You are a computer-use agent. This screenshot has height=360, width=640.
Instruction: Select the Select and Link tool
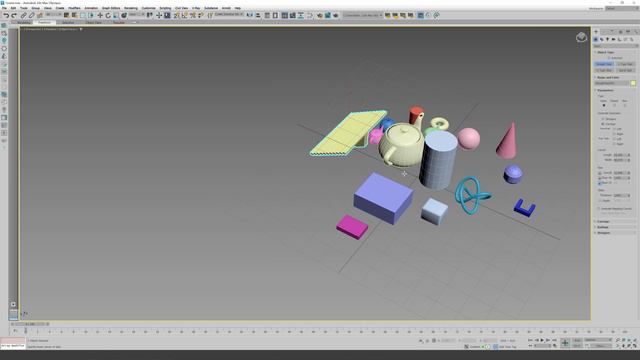point(24,16)
